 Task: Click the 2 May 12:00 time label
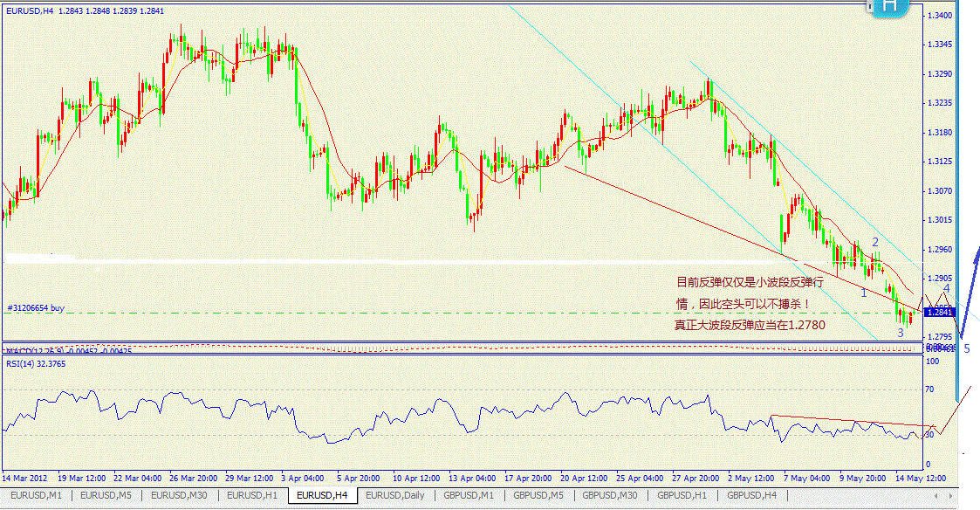pos(750,478)
